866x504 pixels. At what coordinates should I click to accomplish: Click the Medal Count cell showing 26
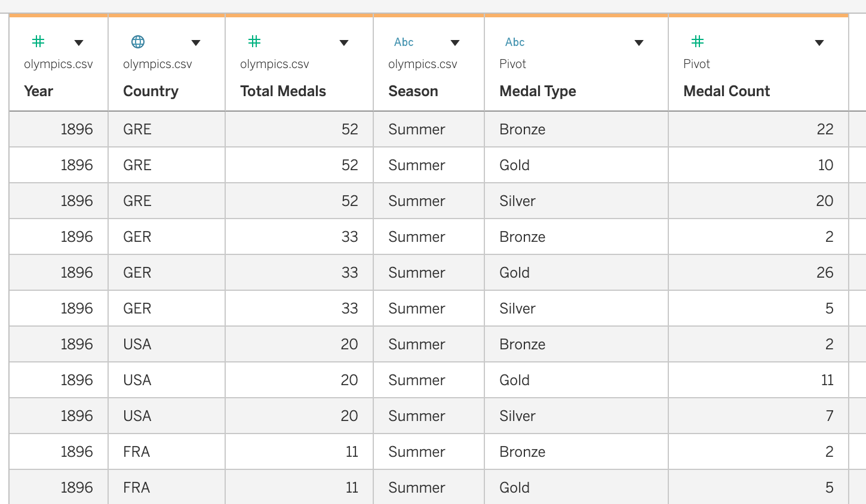pyautogui.click(x=824, y=273)
